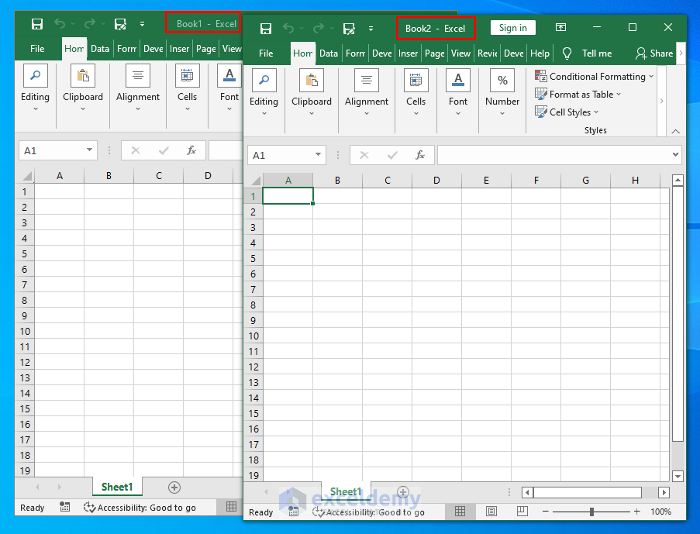Image resolution: width=700 pixels, height=534 pixels.
Task: Select column B header in Book1
Action: 109,175
